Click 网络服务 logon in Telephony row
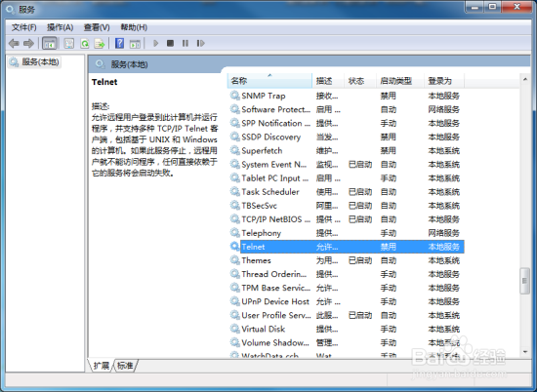 click(443, 233)
